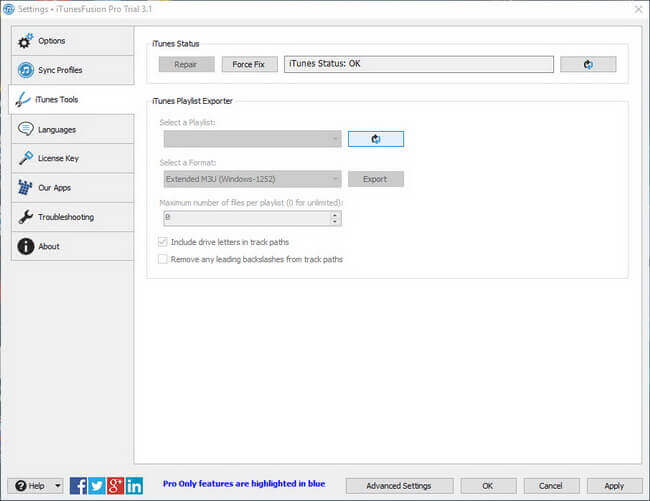
Task: Open the Select a Format dropdown
Action: [252, 179]
